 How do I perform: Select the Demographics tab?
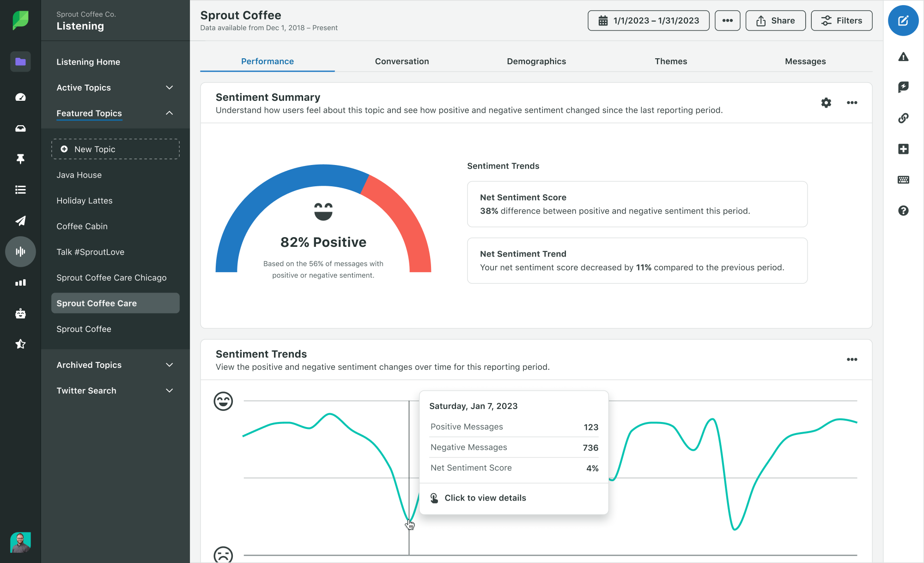(x=536, y=61)
